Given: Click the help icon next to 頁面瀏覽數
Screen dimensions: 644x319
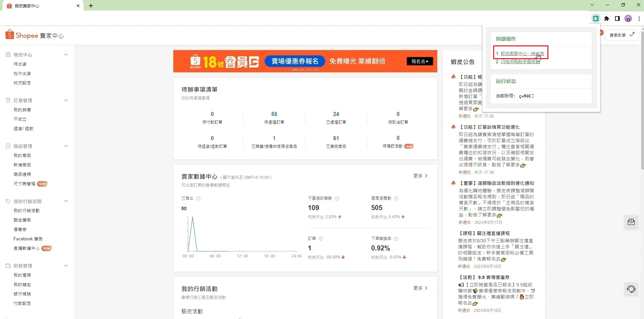Looking at the screenshot, I should (x=396, y=198).
